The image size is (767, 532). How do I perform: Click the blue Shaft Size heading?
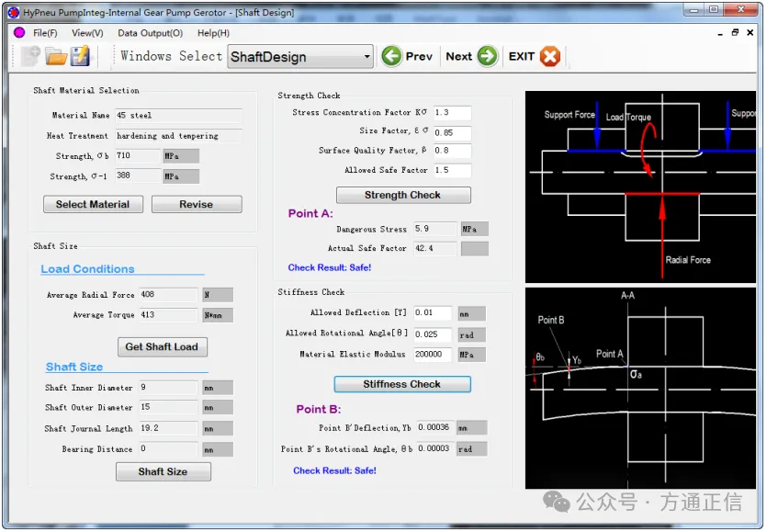74,367
